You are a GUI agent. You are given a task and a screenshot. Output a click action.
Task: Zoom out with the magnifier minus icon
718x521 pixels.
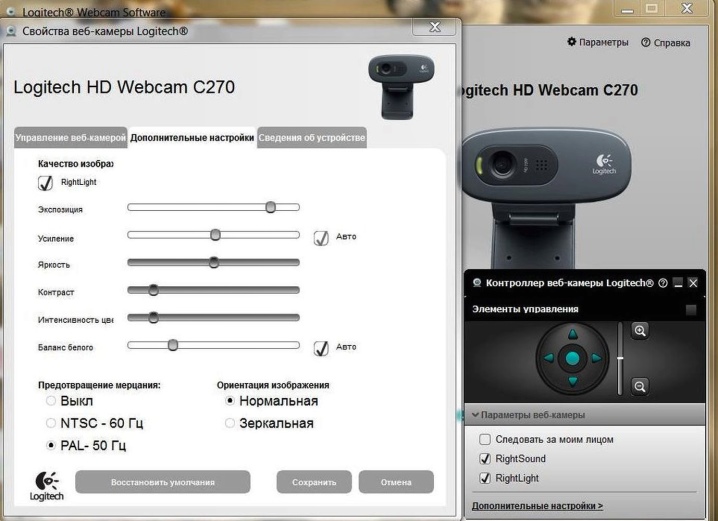tap(640, 386)
